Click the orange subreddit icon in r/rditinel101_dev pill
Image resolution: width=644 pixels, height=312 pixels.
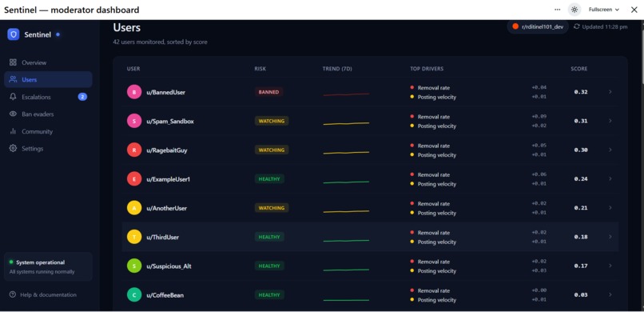pyautogui.click(x=515, y=26)
